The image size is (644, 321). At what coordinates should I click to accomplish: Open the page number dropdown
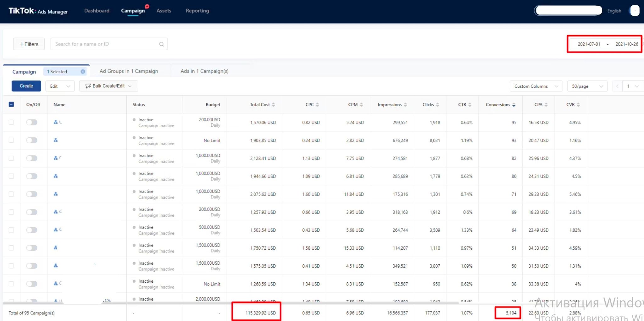pos(633,86)
